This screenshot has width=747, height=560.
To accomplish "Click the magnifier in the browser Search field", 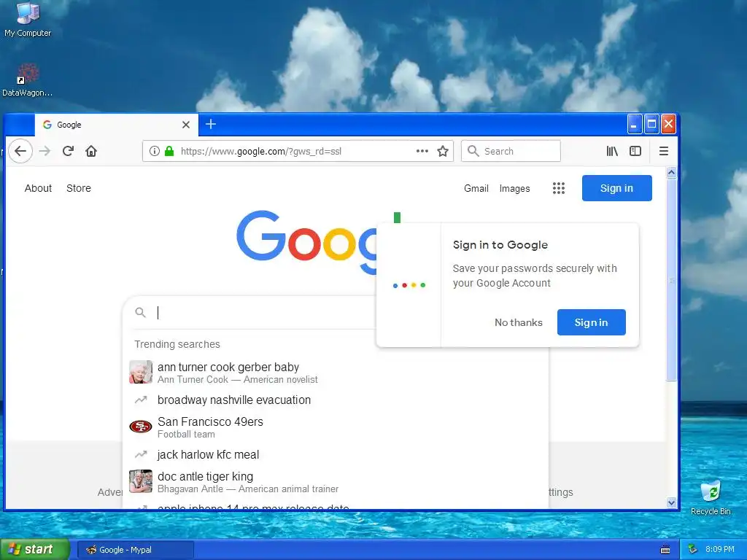I will [473, 151].
